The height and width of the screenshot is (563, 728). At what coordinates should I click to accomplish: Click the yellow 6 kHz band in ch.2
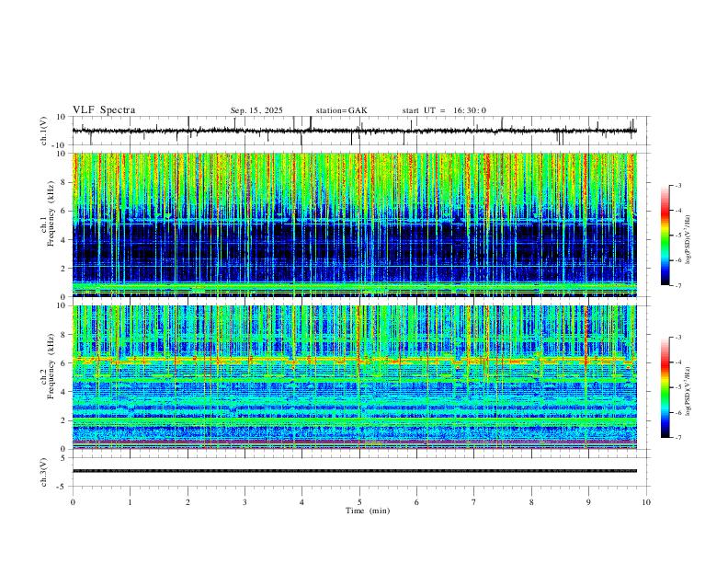pyautogui.click(x=355, y=360)
